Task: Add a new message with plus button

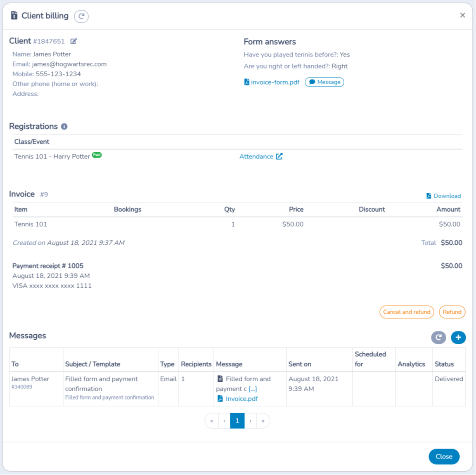Action: [458, 337]
